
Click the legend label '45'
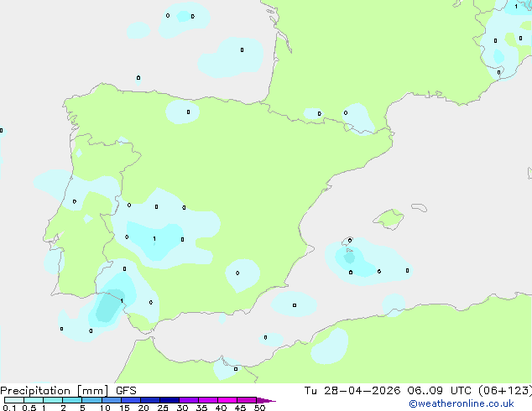pyautogui.click(x=240, y=408)
